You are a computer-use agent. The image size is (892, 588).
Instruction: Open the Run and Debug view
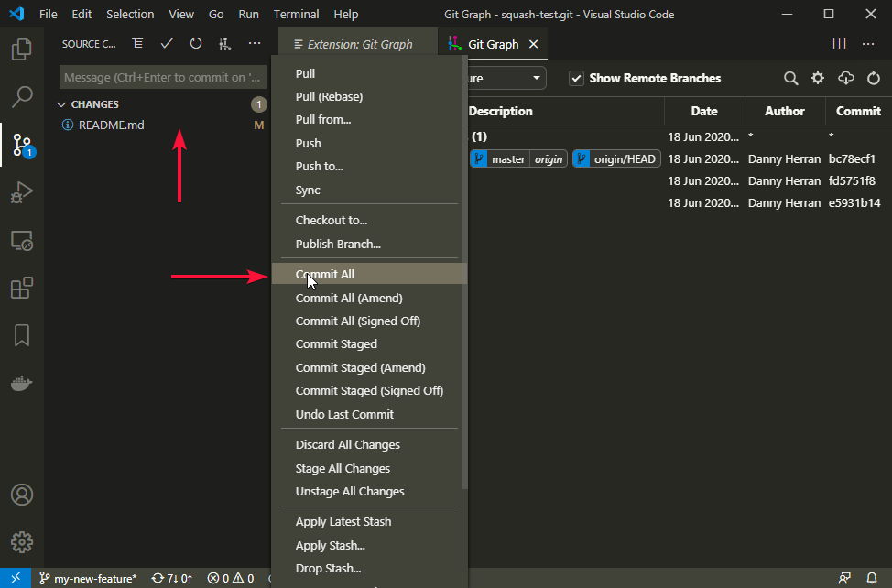click(22, 192)
